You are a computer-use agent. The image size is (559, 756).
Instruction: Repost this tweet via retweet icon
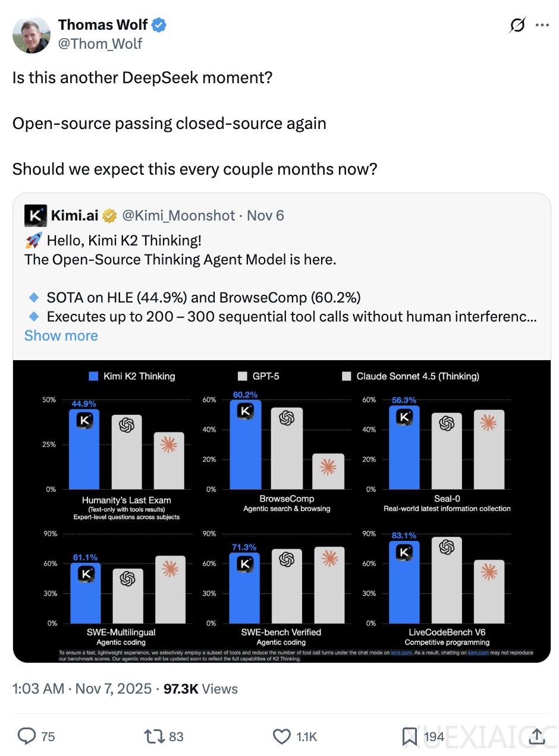click(x=155, y=737)
